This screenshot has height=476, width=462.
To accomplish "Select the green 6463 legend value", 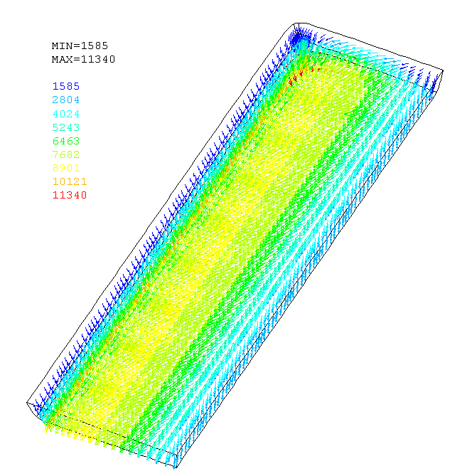I will (x=65, y=141).
